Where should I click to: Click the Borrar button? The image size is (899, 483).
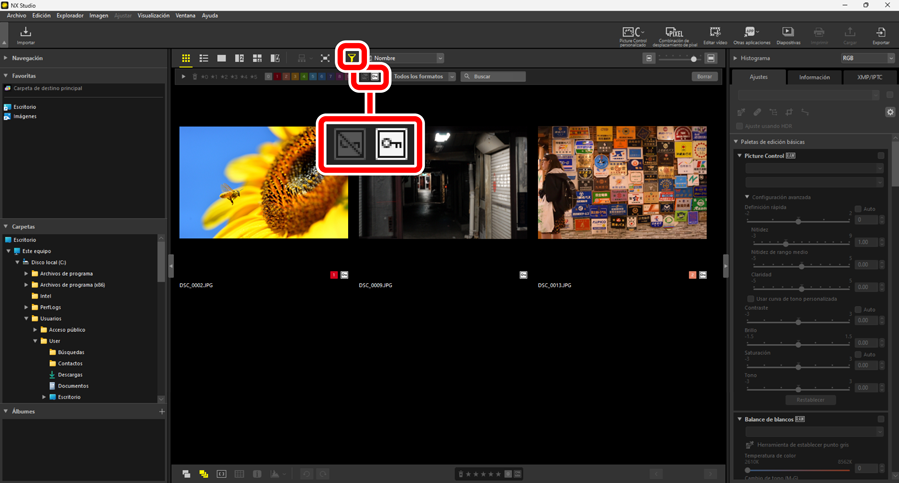click(x=705, y=76)
